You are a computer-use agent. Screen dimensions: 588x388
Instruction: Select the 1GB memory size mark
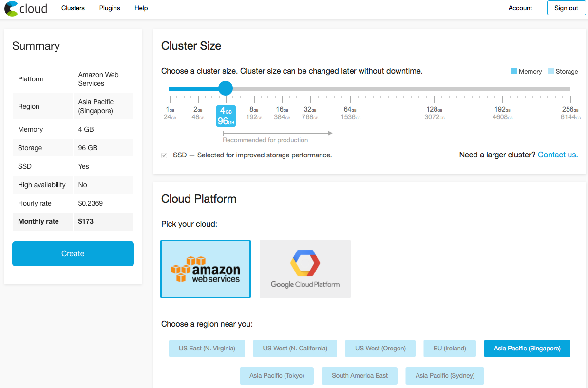click(170, 110)
